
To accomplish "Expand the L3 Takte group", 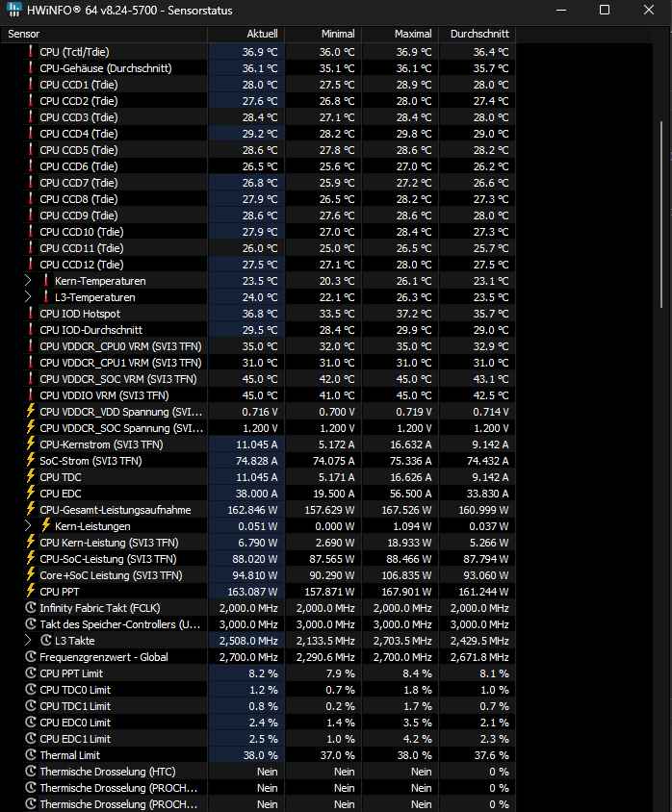I will (28, 640).
